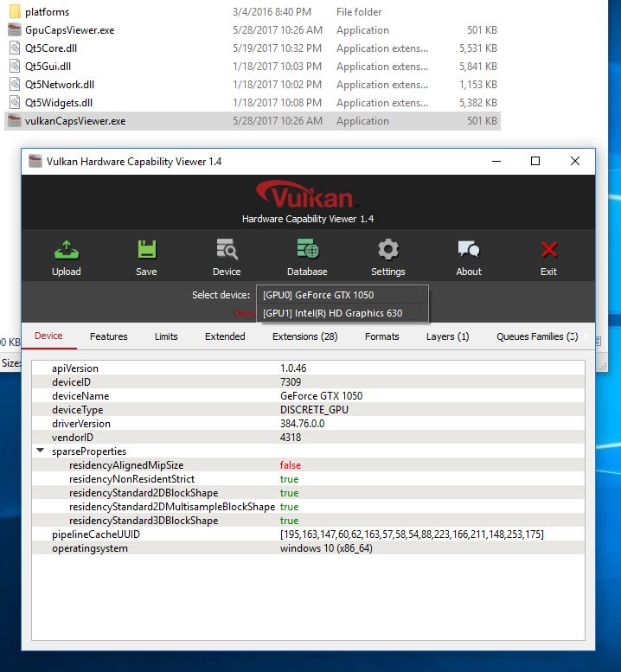Viewport: 621px width, 672px height.
Task: Select the platforms folder icon
Action: click(x=15, y=11)
